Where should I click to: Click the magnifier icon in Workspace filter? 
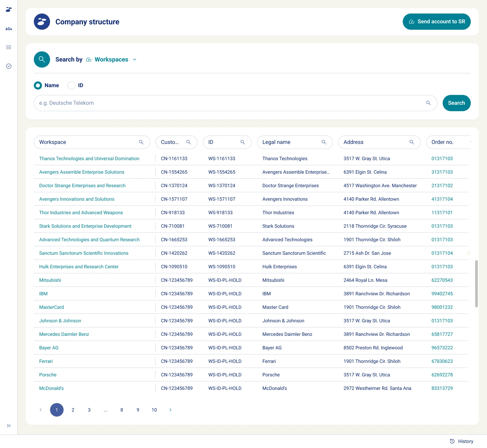point(141,142)
